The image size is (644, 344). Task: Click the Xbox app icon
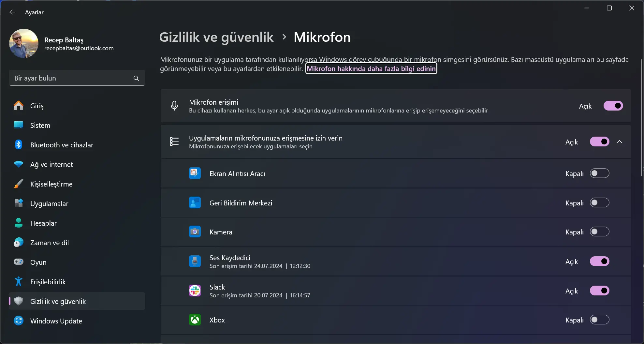tap(195, 320)
